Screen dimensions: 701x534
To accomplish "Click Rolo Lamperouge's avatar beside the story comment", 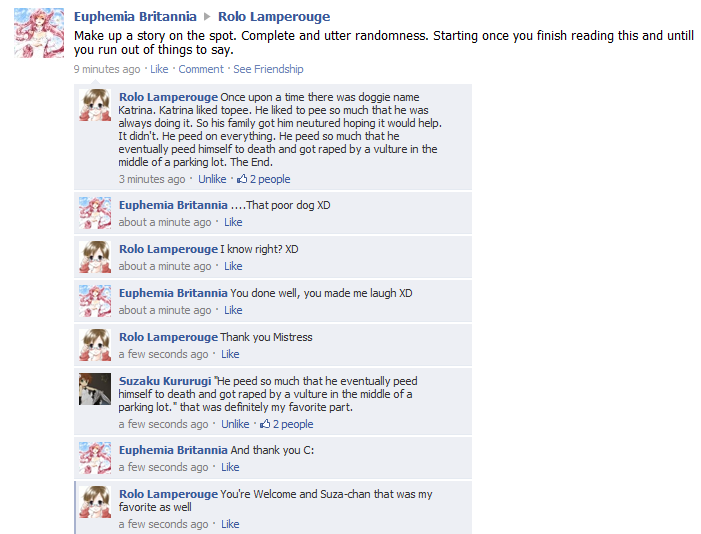I will pyautogui.click(x=95, y=105).
